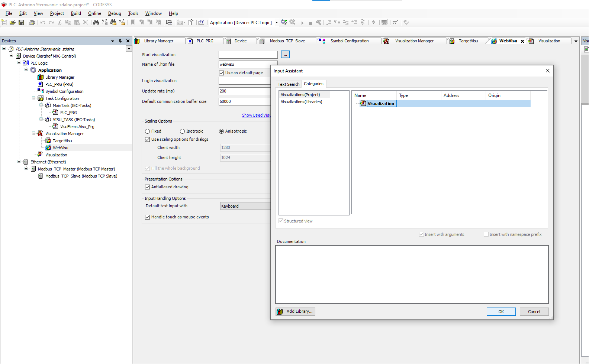This screenshot has width=589, height=364.
Task: Toggle Antialiased drawing checkbox
Action: pyautogui.click(x=148, y=187)
